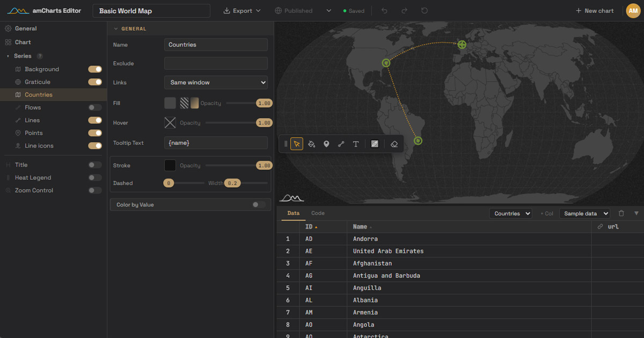Toggle the Points series switch
The width and height of the screenshot is (644, 338).
[x=95, y=133]
